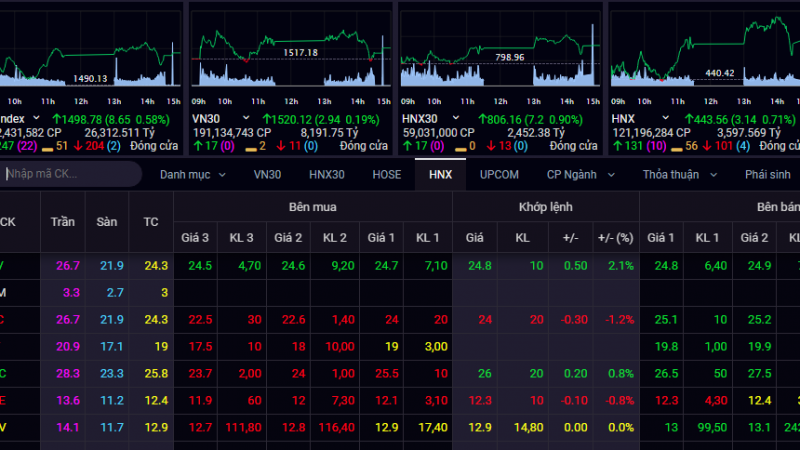Sort by the Sàn column header
Screen dimensions: 800x450
click(x=107, y=222)
